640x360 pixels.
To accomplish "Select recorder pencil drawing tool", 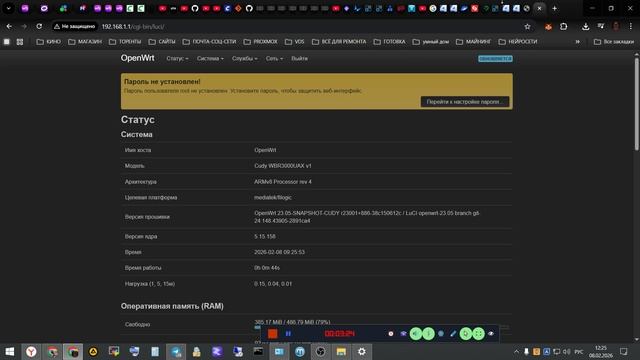I will 453,333.
